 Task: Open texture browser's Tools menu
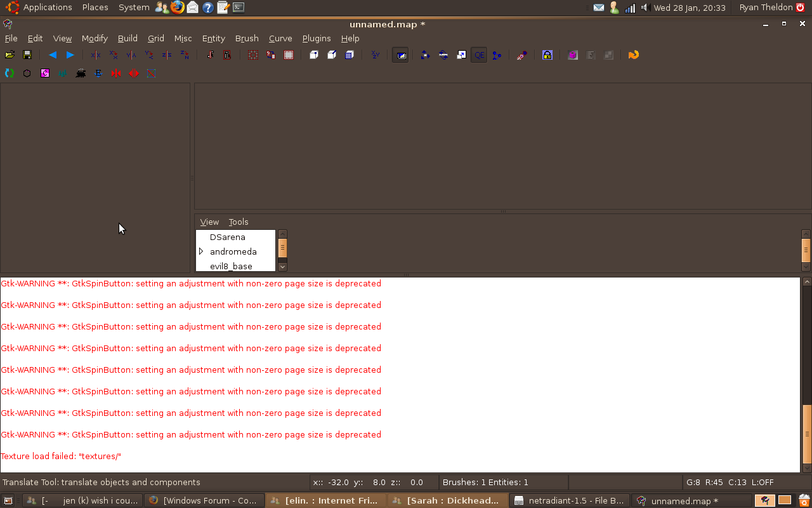pyautogui.click(x=239, y=222)
